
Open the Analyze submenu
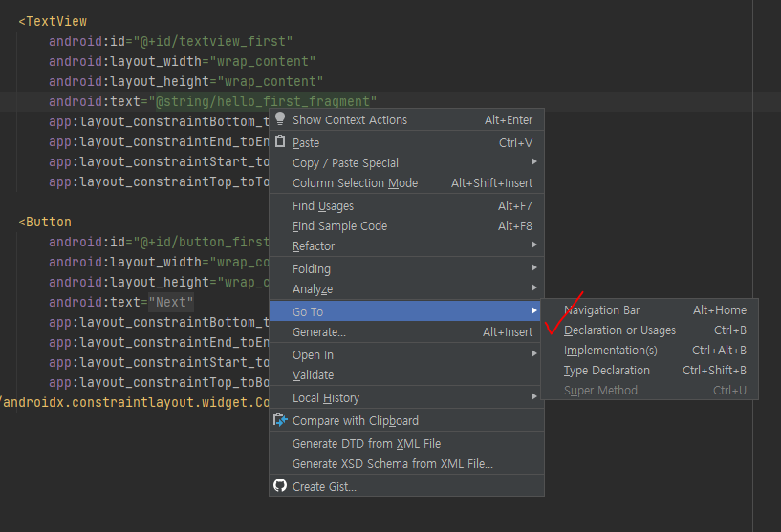[x=406, y=289]
